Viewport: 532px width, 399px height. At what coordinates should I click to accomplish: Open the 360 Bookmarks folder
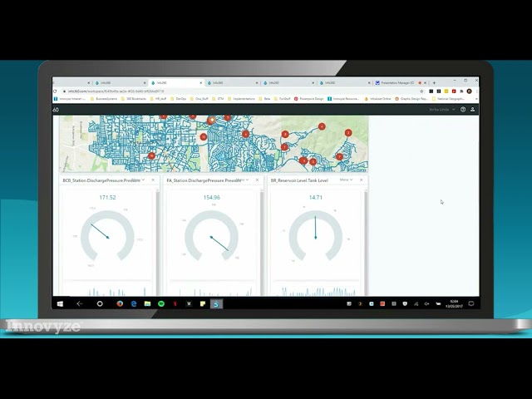pos(134,99)
